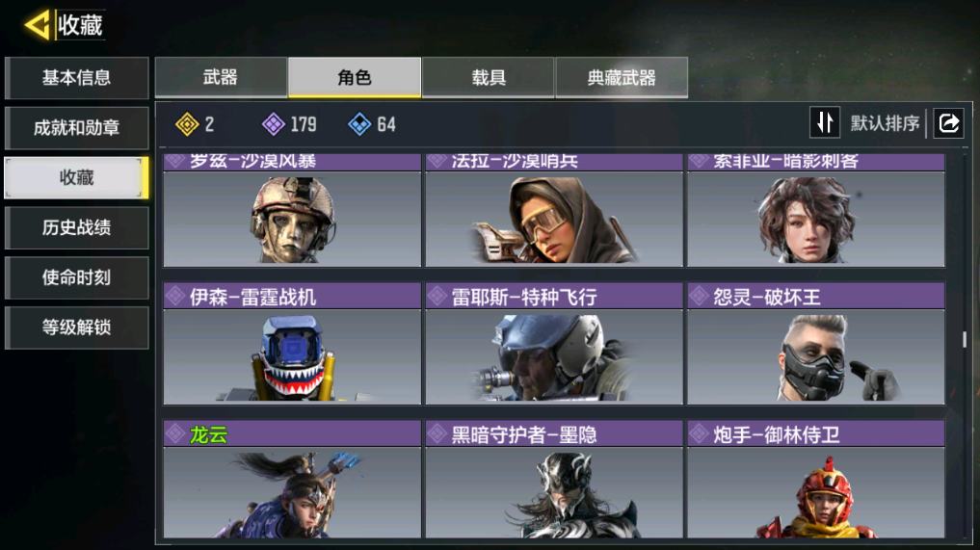The image size is (980, 550).
Task: Select the 角色 tab
Action: [355, 77]
